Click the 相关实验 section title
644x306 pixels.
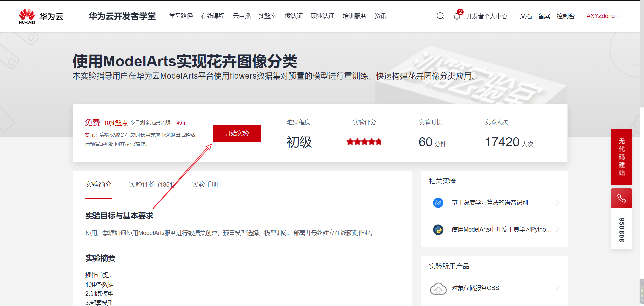(442, 181)
